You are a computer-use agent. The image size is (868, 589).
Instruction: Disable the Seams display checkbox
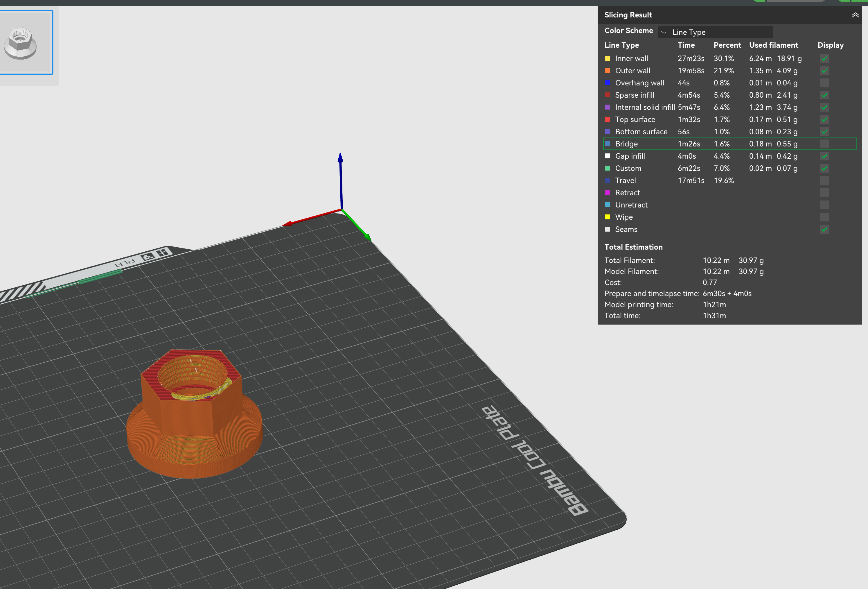[824, 230]
